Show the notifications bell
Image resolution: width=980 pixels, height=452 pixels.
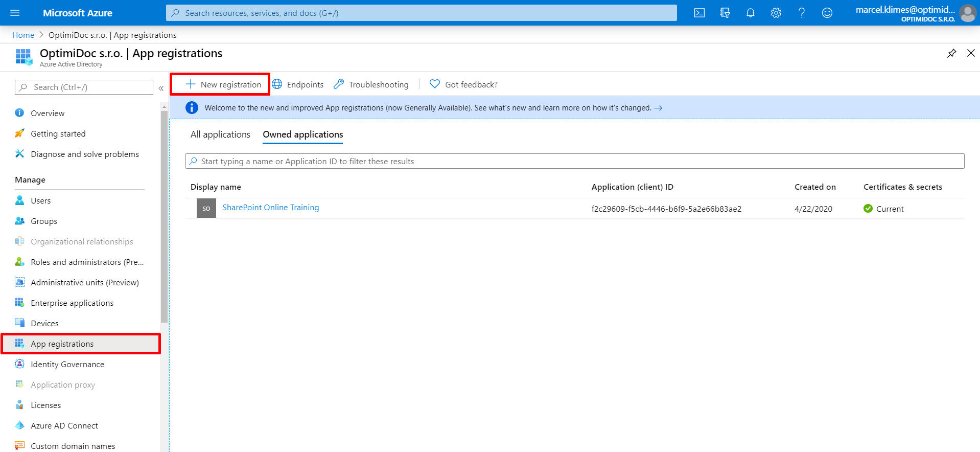(x=751, y=13)
